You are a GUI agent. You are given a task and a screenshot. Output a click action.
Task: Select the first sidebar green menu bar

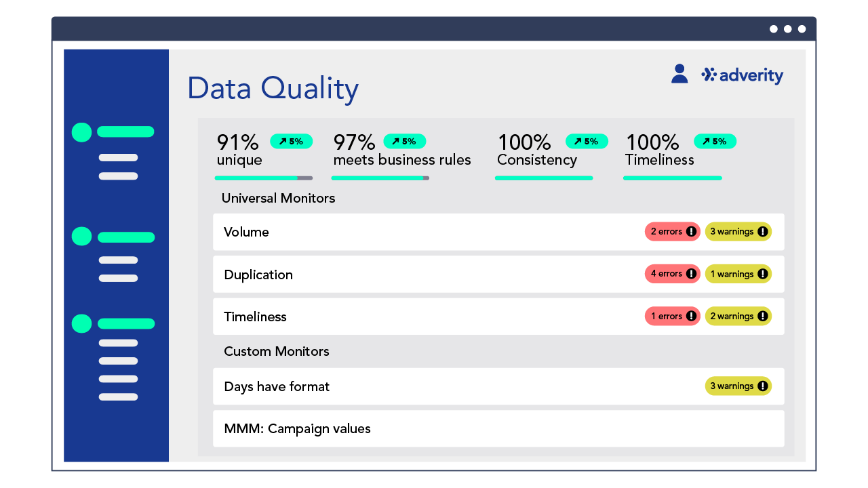(x=126, y=132)
